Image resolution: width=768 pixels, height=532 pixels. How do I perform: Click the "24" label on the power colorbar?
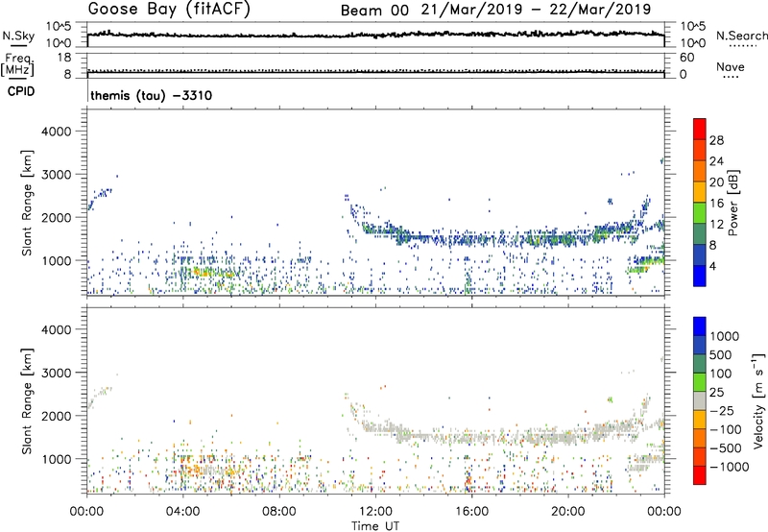pyautogui.click(x=716, y=161)
